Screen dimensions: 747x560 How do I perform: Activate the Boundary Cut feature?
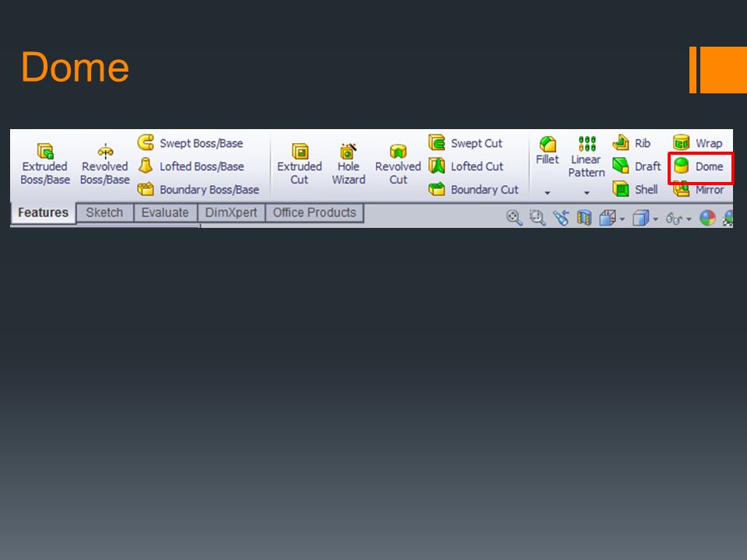pyautogui.click(x=474, y=189)
